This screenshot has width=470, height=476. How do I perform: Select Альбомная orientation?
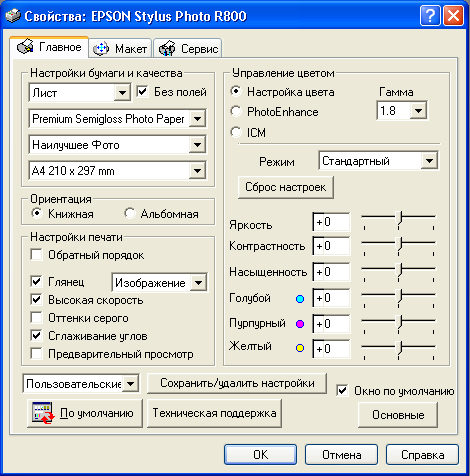pyautogui.click(x=130, y=213)
